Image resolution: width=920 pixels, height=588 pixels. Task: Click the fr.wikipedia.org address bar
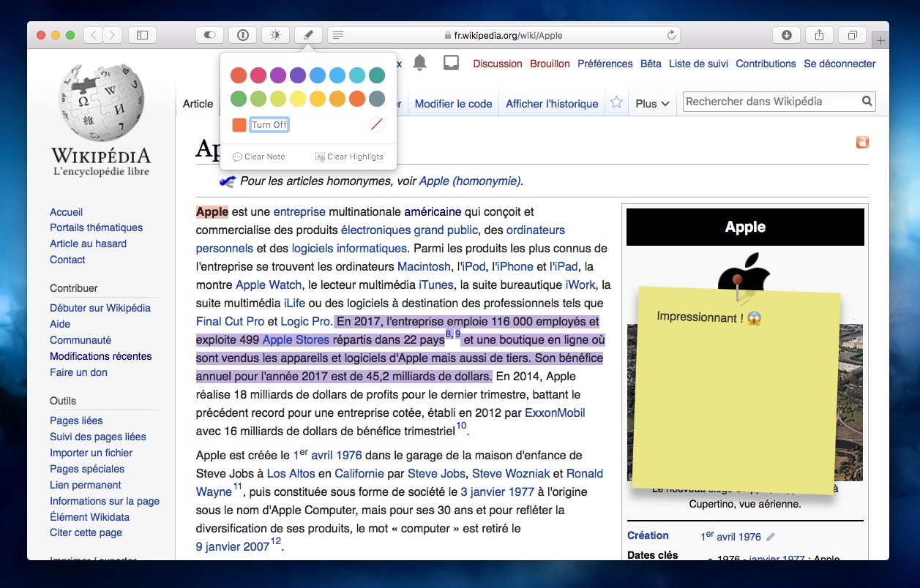pyautogui.click(x=502, y=35)
